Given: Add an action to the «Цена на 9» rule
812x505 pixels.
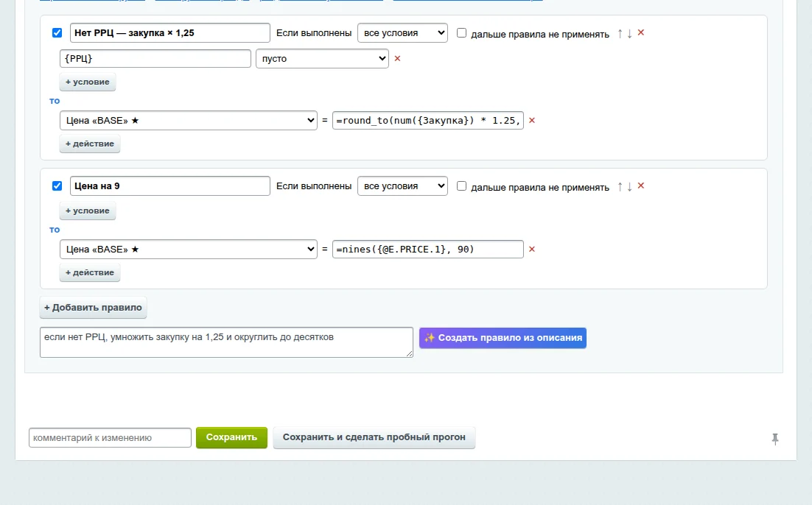Looking at the screenshot, I should pos(90,272).
